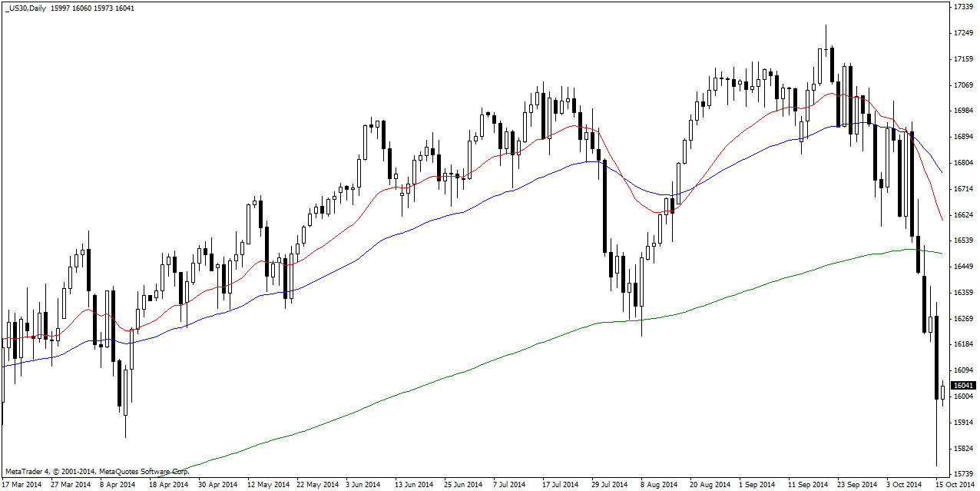
Task: Select the 17 Mar 2014 date label
Action: pos(24,485)
